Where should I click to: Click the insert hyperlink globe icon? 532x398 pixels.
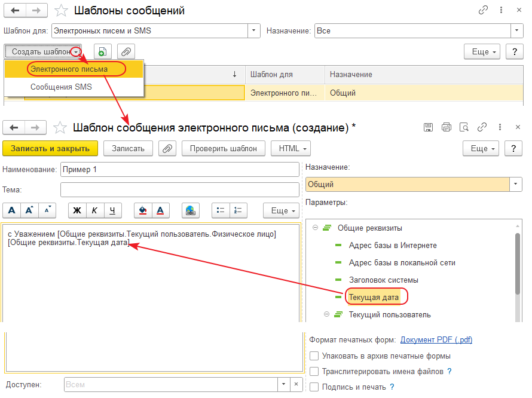tap(191, 210)
